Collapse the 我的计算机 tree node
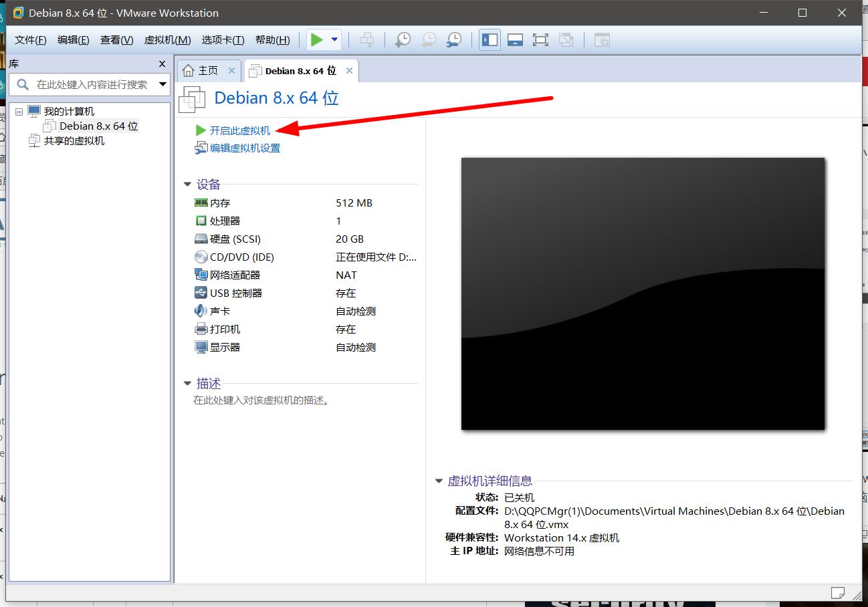This screenshot has width=868, height=607. [19, 112]
